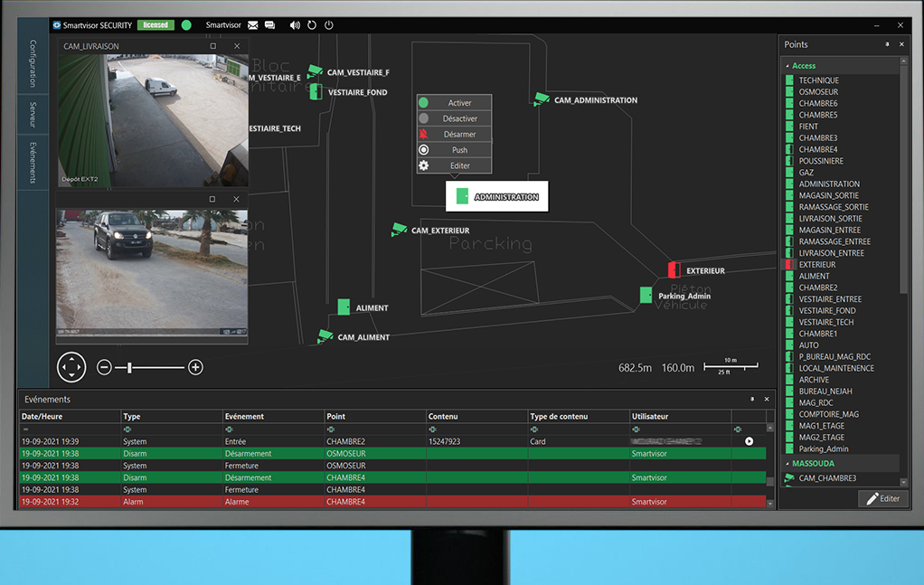
Task: Open the Point column filter
Action: (x=331, y=429)
